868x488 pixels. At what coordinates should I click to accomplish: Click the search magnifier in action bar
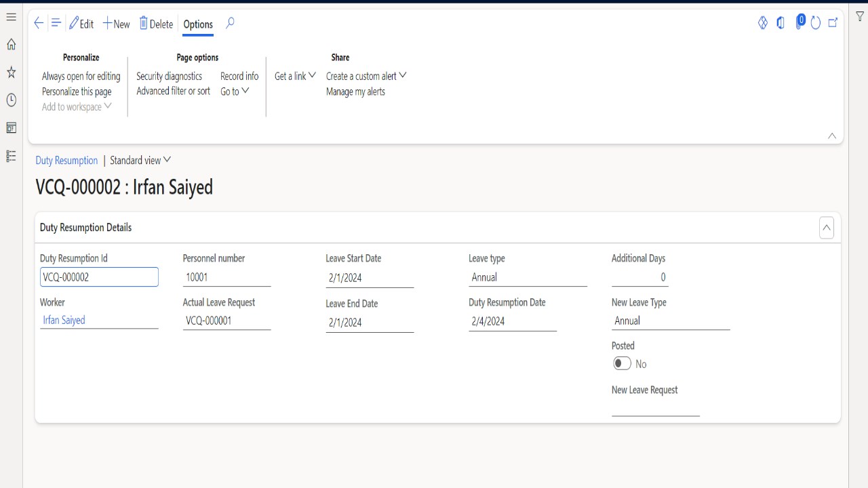[x=230, y=23]
